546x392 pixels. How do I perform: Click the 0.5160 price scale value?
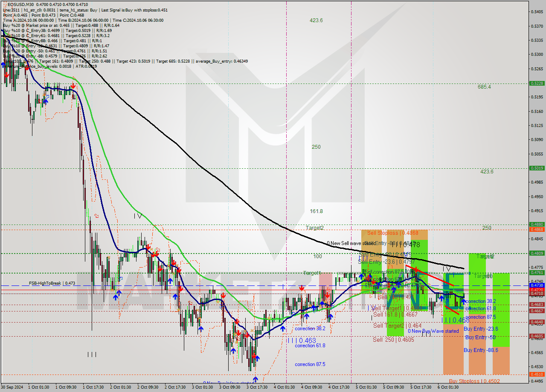(x=537, y=111)
